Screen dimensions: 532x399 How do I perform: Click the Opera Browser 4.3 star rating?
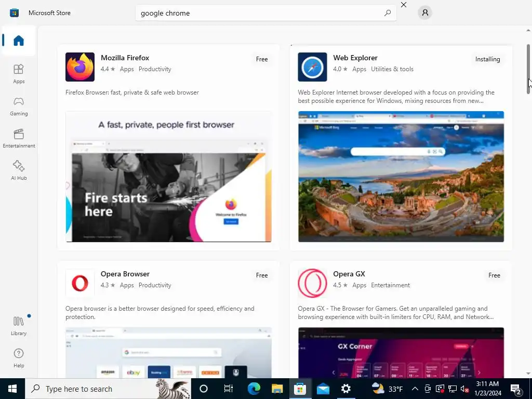coord(108,285)
